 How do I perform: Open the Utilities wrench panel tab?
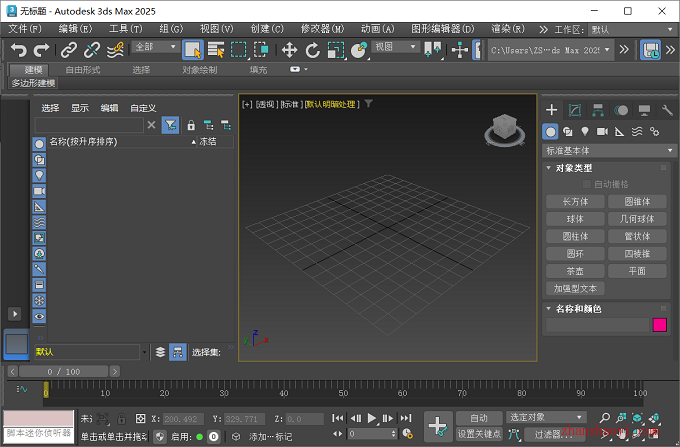coord(667,110)
